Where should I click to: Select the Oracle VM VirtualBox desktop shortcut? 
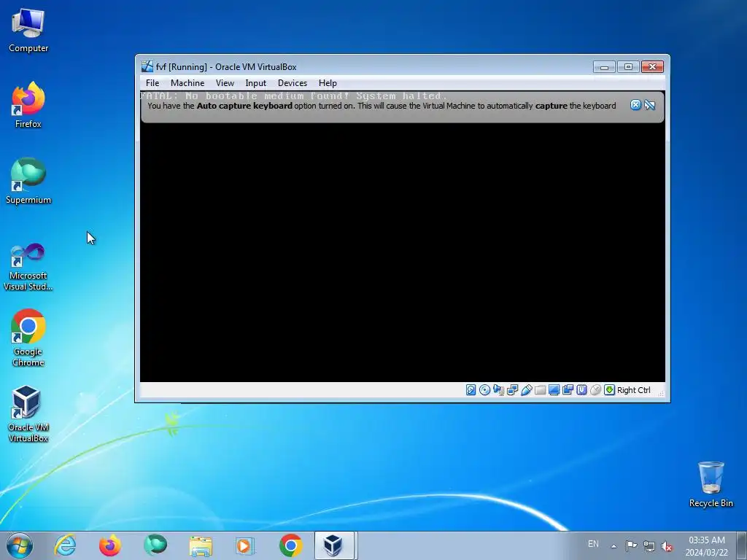click(x=28, y=414)
